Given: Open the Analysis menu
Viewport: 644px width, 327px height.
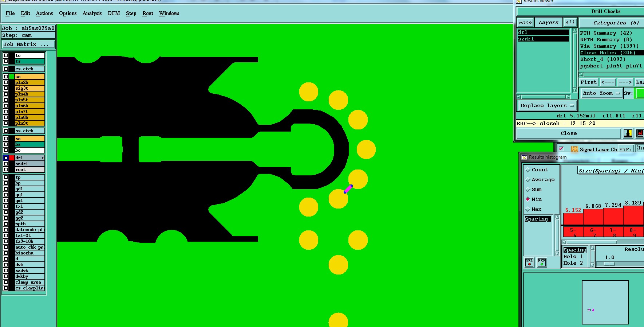Looking at the screenshot, I should (92, 13).
